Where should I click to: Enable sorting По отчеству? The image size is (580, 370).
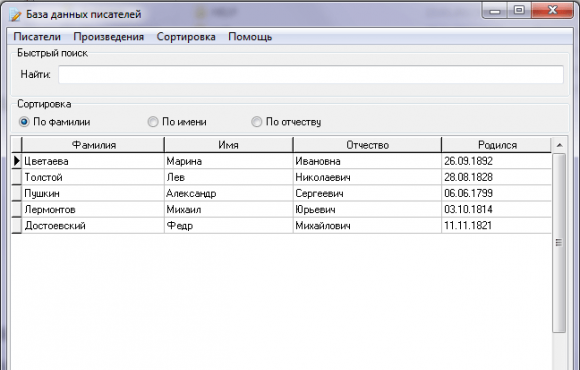(256, 122)
